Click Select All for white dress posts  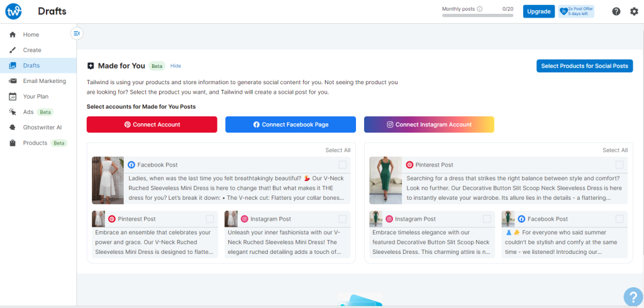[x=338, y=150]
